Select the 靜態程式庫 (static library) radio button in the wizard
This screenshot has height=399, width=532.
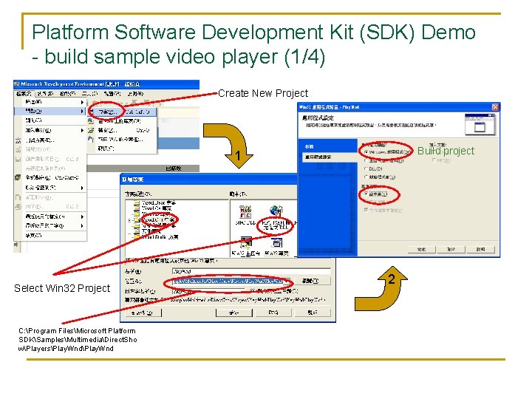point(366,177)
